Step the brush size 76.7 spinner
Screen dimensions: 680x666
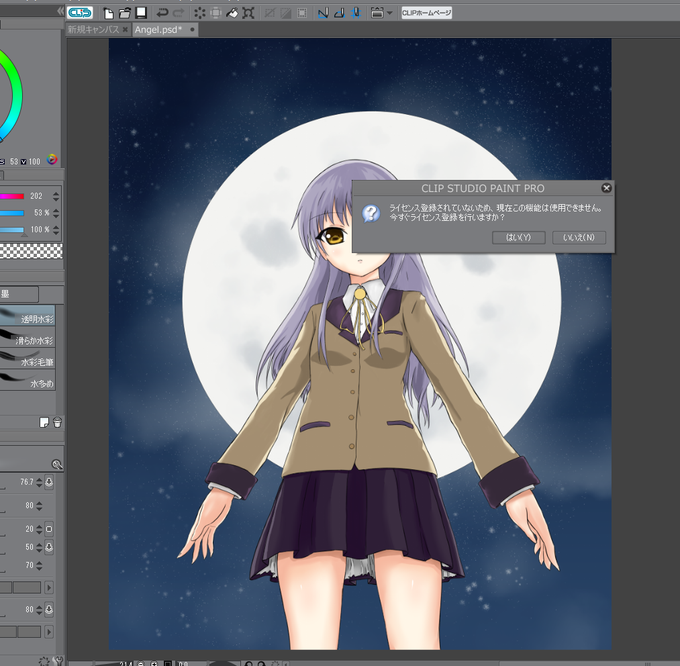coord(39,482)
